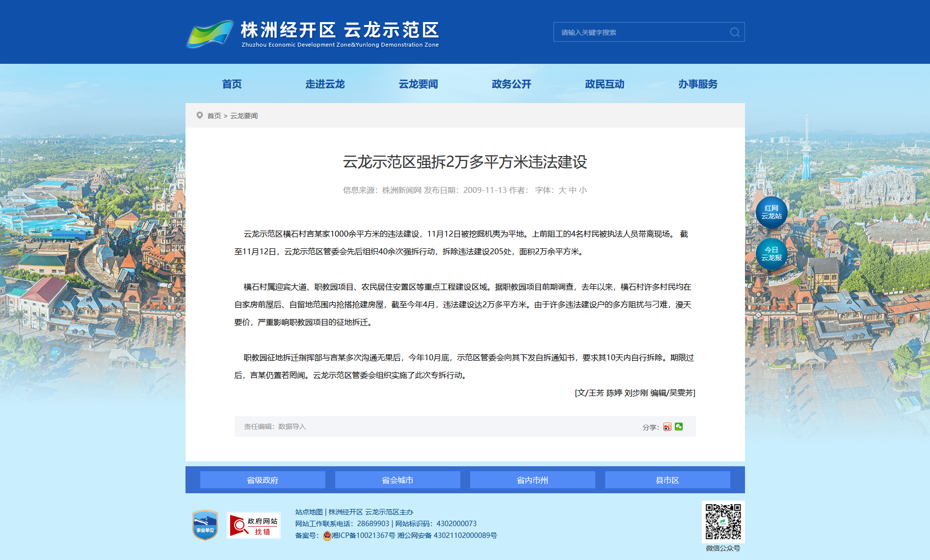Click the Weibo share icon
Screen dimensions: 930x560
coord(667,427)
